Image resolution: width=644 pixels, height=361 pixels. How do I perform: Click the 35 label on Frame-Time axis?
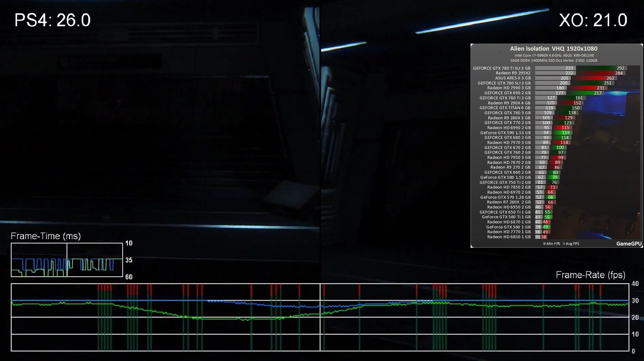(x=129, y=260)
